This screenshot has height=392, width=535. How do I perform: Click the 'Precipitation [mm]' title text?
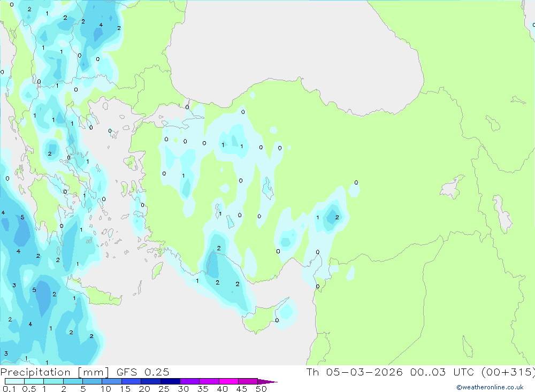[55, 372]
